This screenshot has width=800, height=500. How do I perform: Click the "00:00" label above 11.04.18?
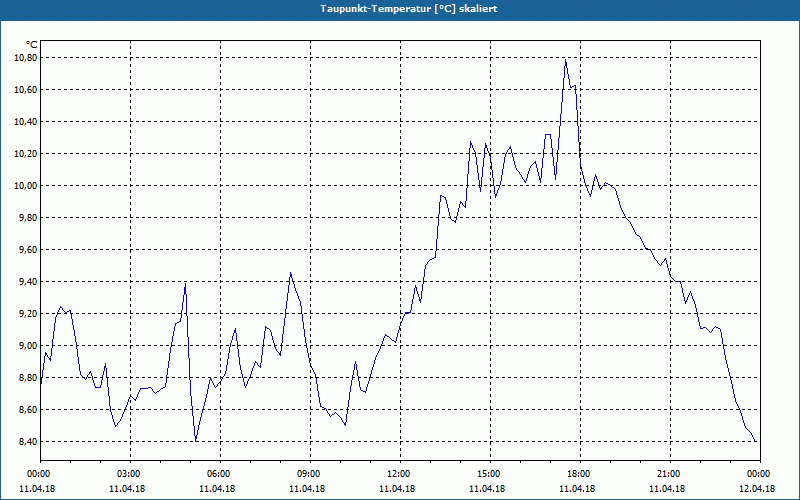pos(40,474)
